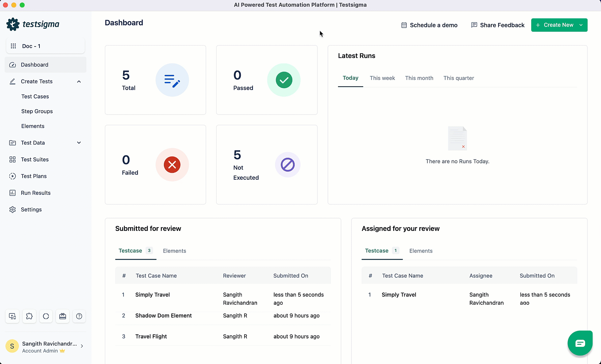Switch Latest Runs to This month
This screenshot has width=601, height=364.
[x=419, y=78]
